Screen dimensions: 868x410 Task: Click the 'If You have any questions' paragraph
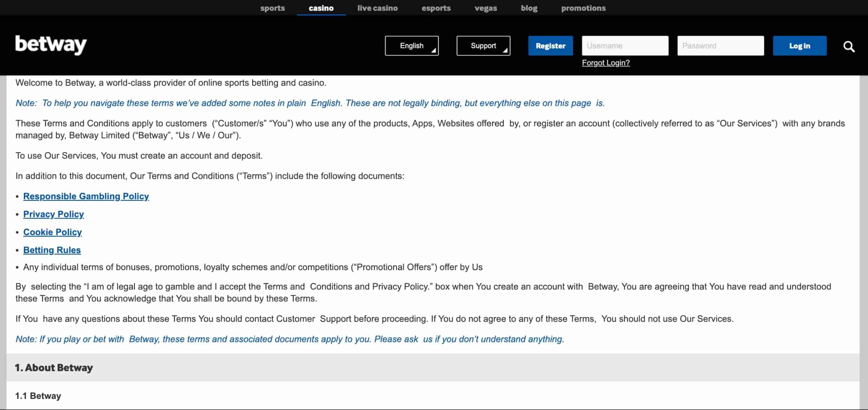(374, 319)
